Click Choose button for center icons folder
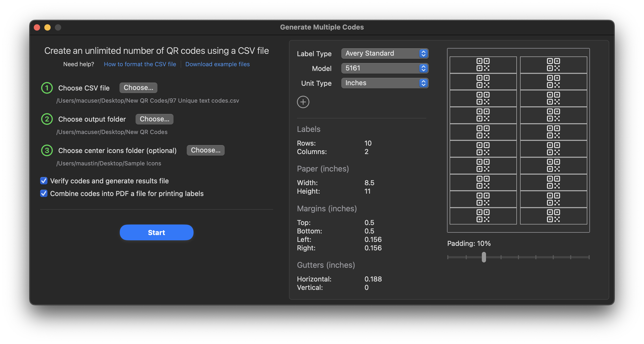The image size is (644, 344). pyautogui.click(x=206, y=150)
